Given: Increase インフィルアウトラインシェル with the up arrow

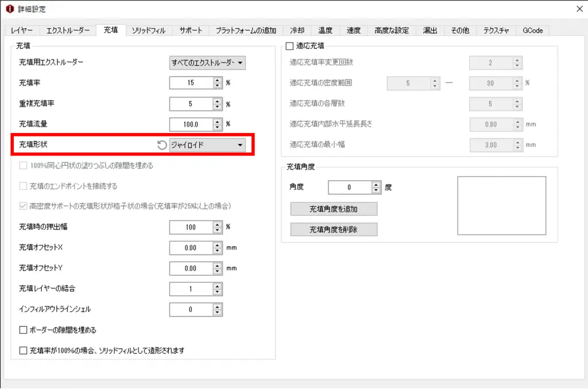Looking at the screenshot, I should pos(217,307).
